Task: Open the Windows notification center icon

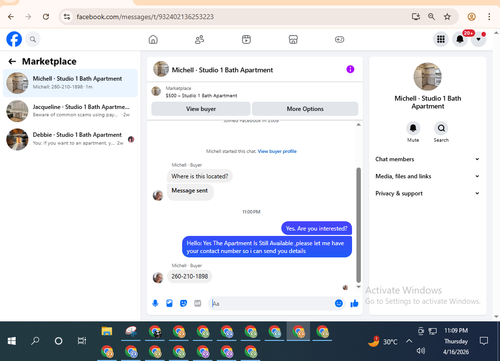Action: coord(484,341)
